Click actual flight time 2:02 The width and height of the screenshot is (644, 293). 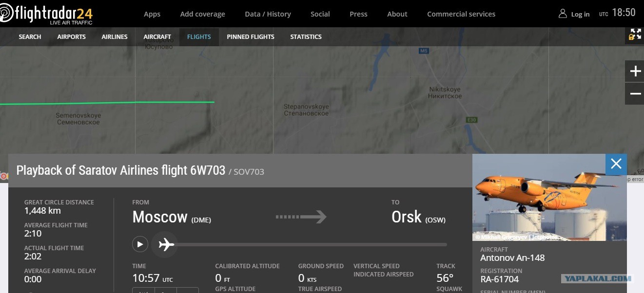click(33, 256)
